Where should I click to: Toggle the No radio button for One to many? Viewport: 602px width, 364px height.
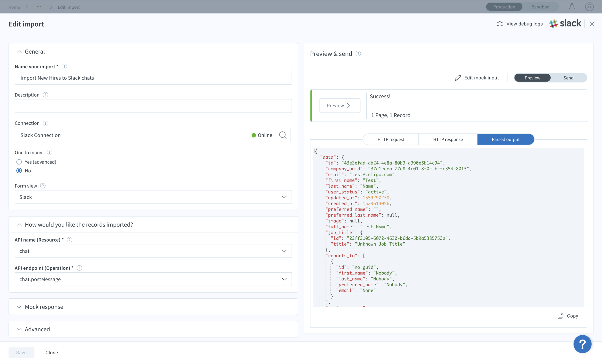click(19, 171)
